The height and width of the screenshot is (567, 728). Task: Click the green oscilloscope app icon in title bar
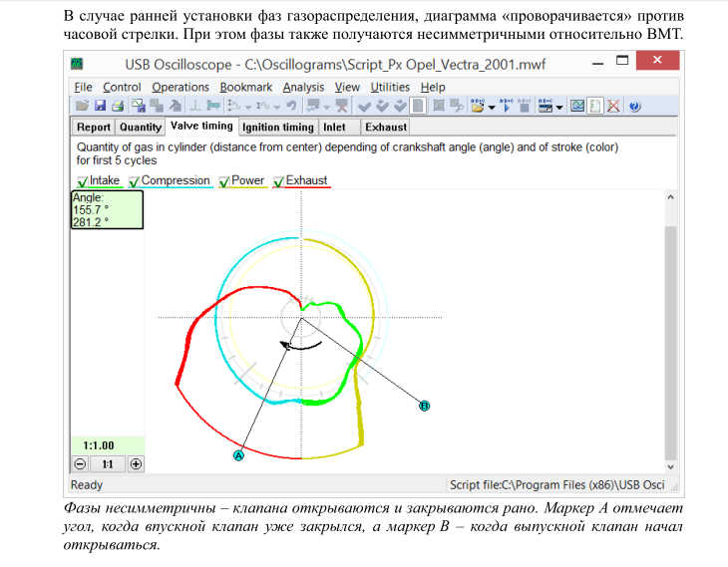pyautogui.click(x=77, y=63)
